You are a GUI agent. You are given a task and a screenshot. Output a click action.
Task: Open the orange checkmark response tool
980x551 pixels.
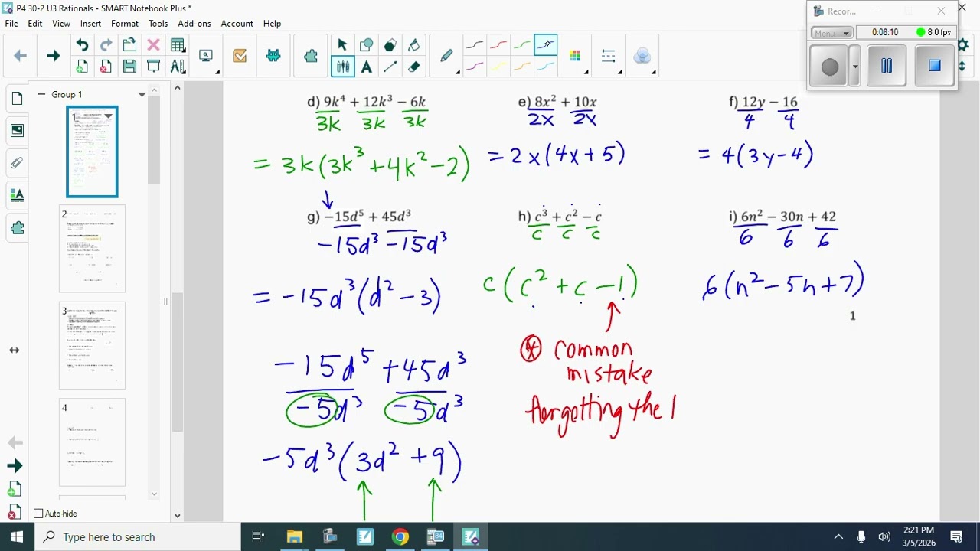[x=240, y=56]
